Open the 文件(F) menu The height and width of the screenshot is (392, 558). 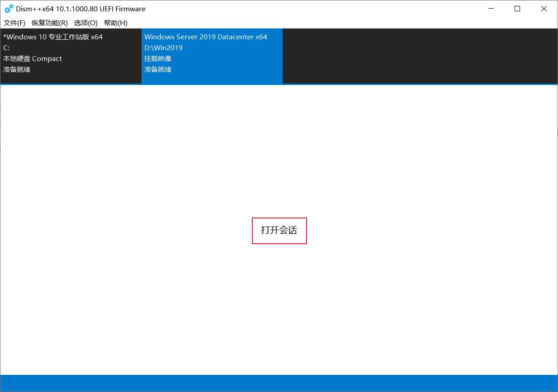(14, 23)
